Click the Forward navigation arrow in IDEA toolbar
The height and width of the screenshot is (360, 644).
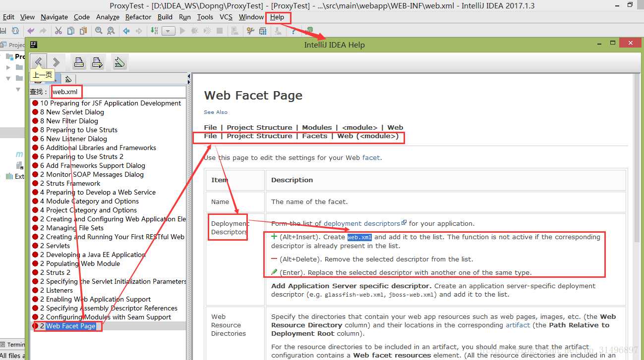tap(139, 31)
